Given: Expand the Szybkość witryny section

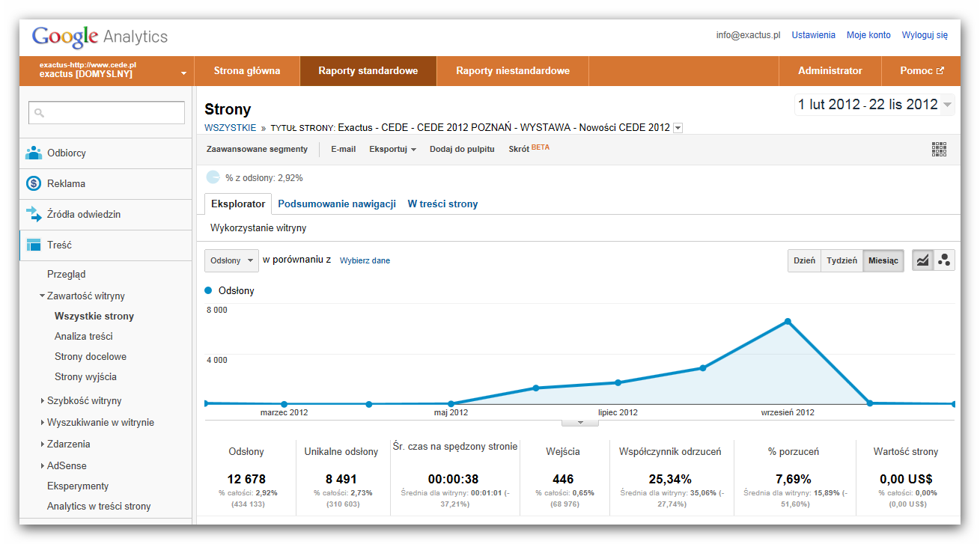Looking at the screenshot, I should coord(43,400).
